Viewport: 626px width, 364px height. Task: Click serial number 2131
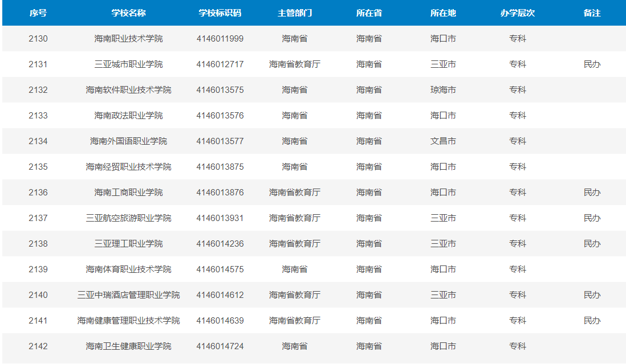(x=38, y=64)
